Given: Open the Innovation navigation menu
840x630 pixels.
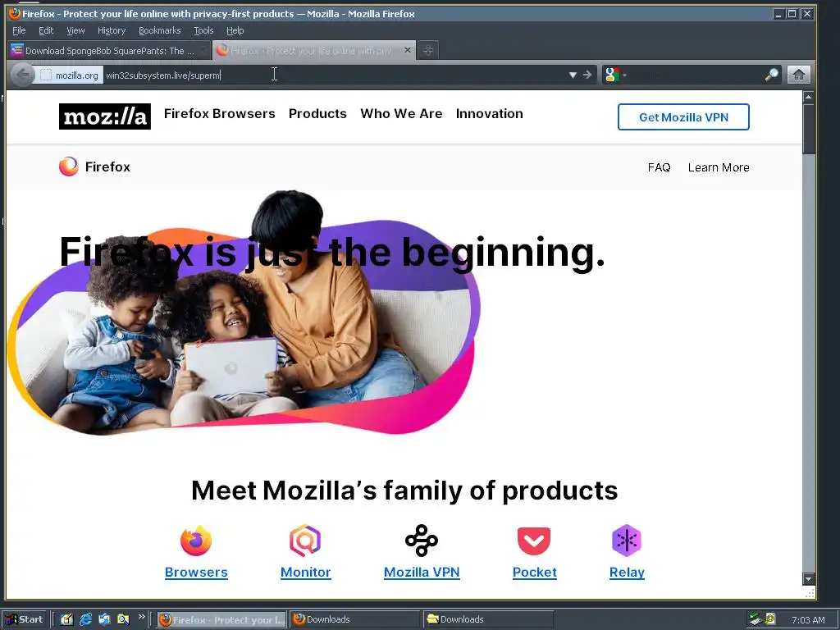Looking at the screenshot, I should [490, 113].
